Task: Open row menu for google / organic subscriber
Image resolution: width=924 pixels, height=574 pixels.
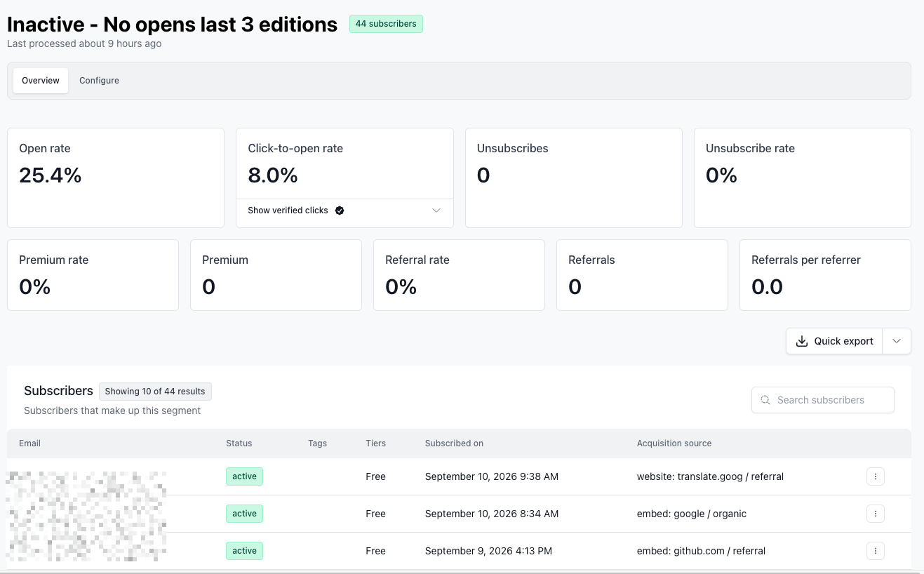Action: [875, 514]
